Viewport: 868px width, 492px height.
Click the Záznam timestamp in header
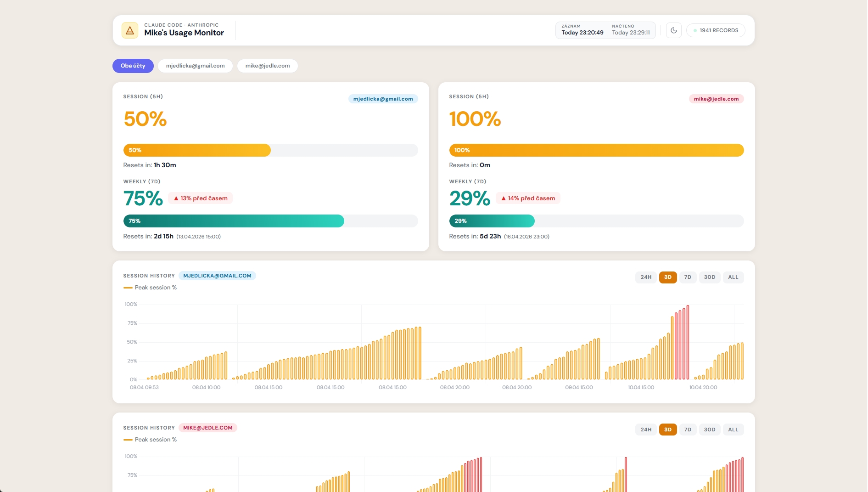click(x=582, y=30)
